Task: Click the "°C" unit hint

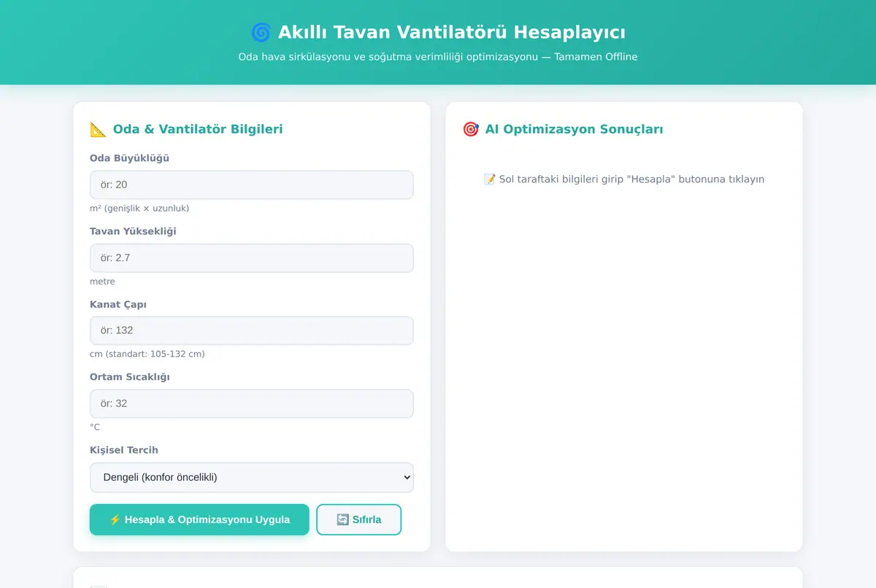Action: click(95, 427)
